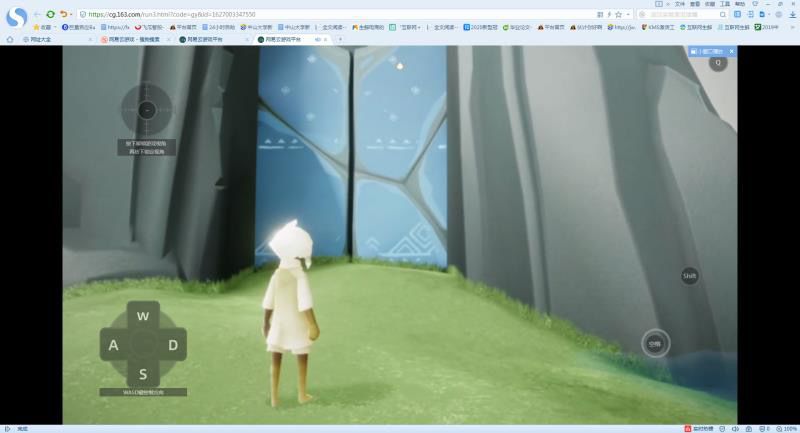Click the S key on virtual D-pad
The width and height of the screenshot is (800, 433).
point(143,374)
